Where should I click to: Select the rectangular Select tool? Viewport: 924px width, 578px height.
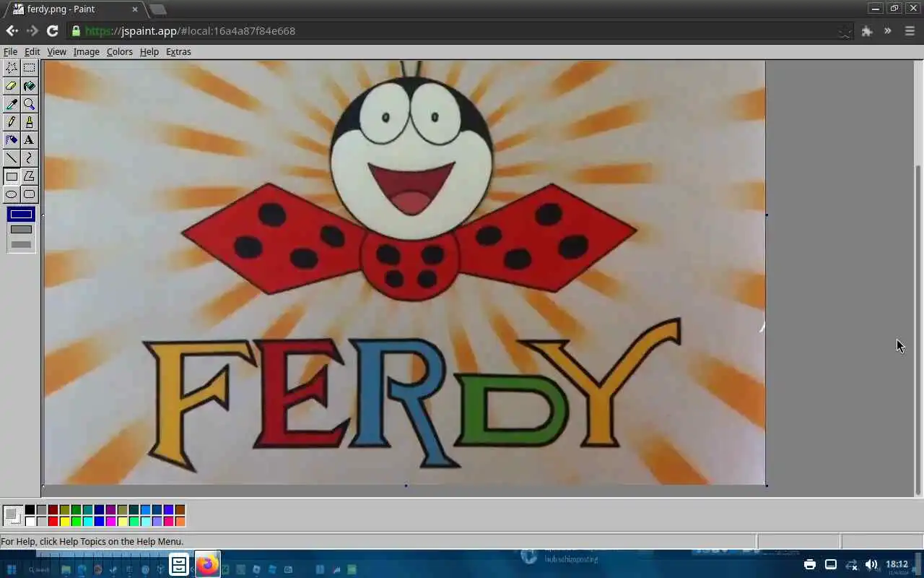(x=29, y=68)
